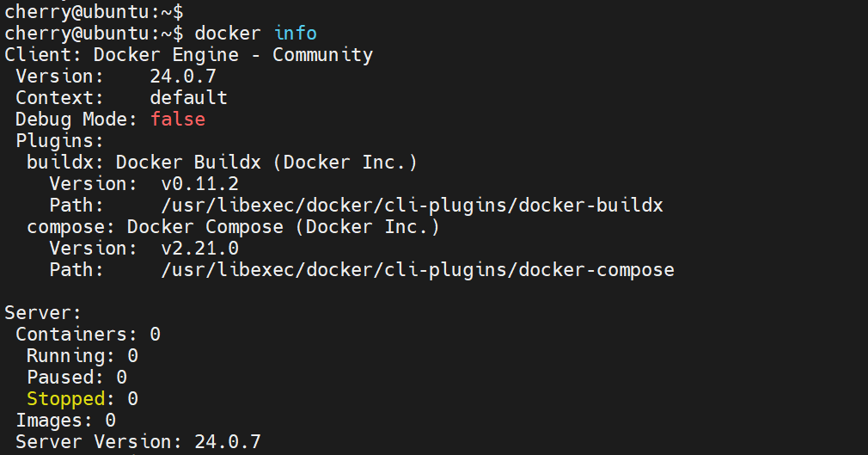Click the 'Server Version: 24.0.7' line
This screenshot has width=868, height=455.
[x=138, y=442]
